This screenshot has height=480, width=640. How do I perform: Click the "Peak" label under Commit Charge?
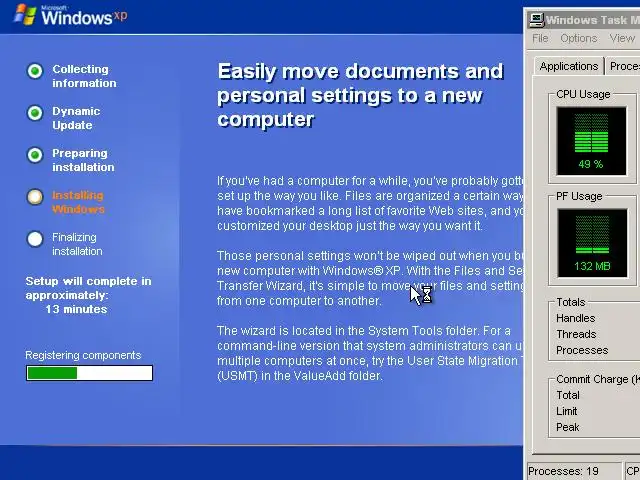[x=567, y=427]
